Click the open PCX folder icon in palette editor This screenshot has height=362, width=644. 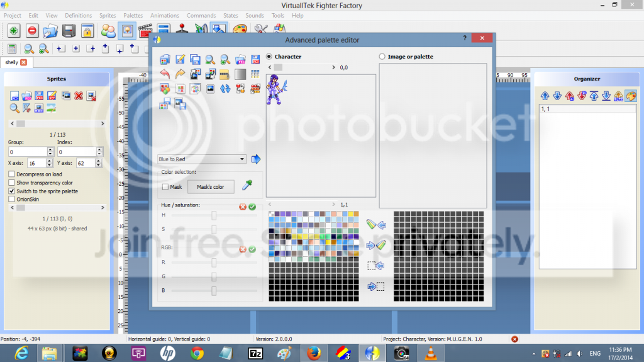pyautogui.click(x=240, y=60)
